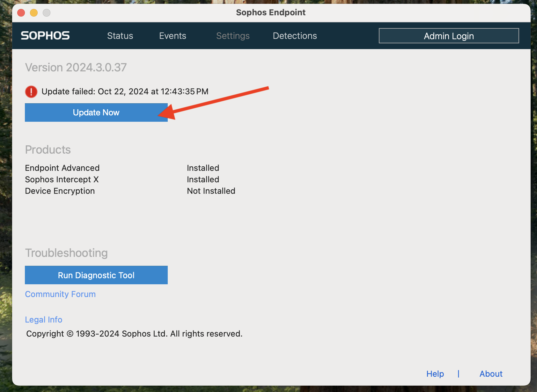Viewport: 537px width, 392px height.
Task: Open the Help link
Action: 435,374
